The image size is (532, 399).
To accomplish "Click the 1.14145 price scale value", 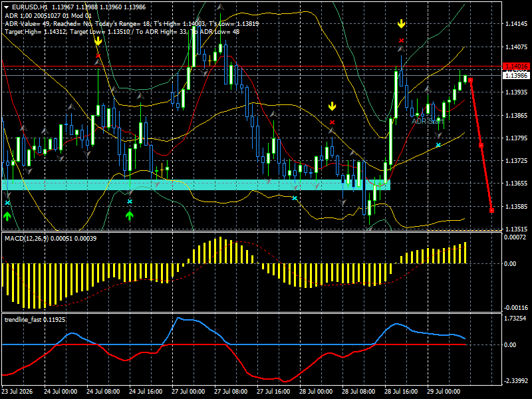I will coord(517,24).
